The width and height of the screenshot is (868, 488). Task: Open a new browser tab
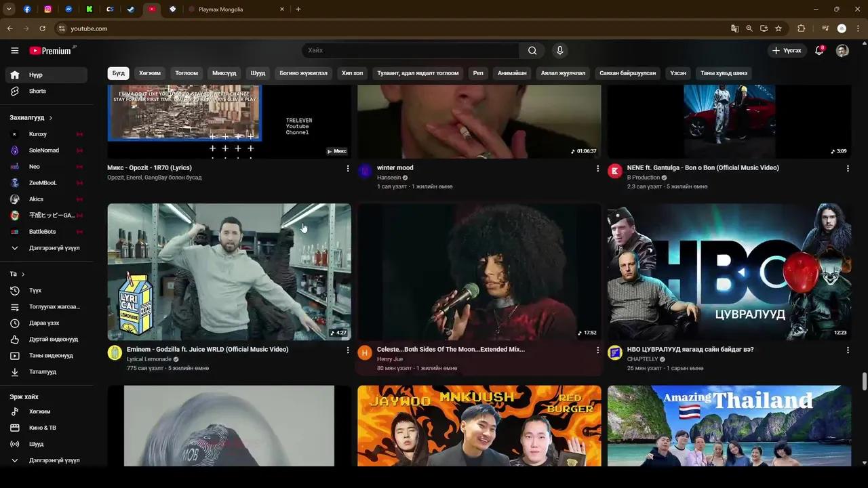[x=298, y=9]
